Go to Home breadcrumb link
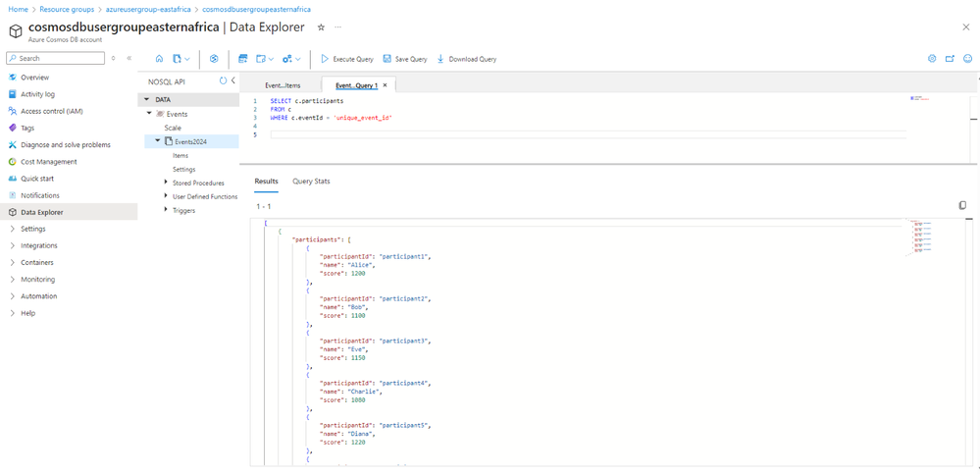The height and width of the screenshot is (474, 980). point(17,10)
